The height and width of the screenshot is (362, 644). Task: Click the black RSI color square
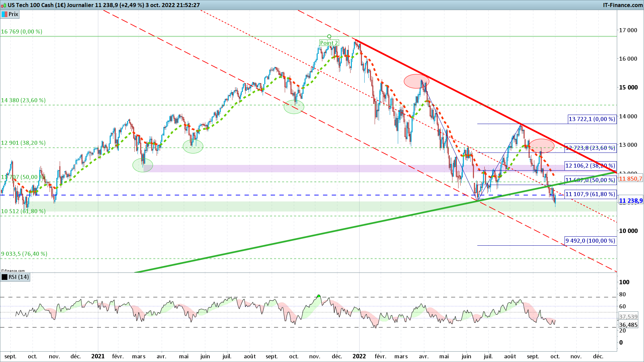click(x=4, y=277)
